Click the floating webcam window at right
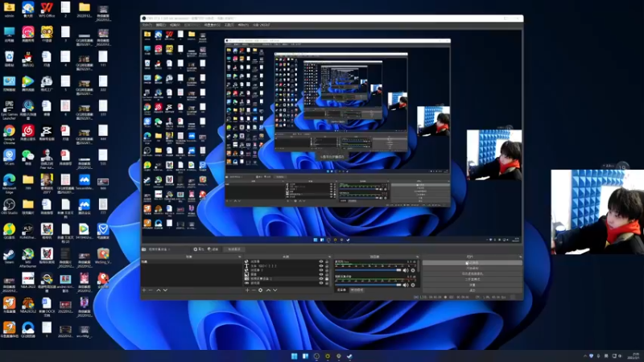 point(597,212)
